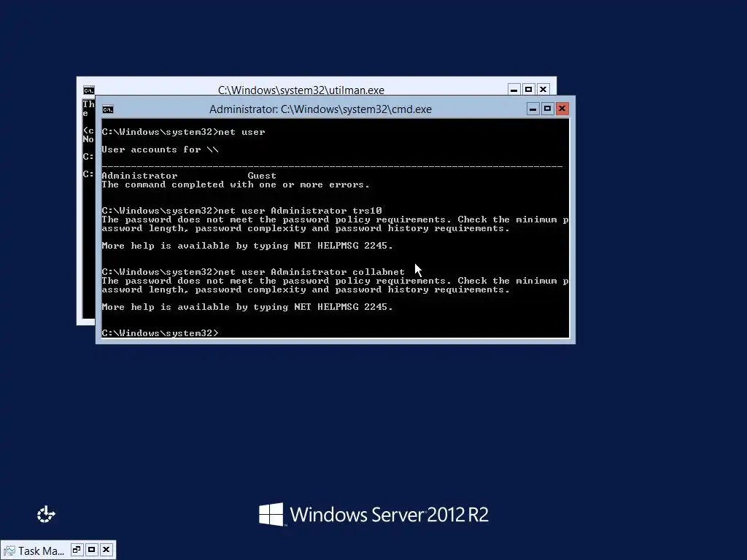Click 'User accounts for \\' text
747x560 pixels.
(160, 149)
